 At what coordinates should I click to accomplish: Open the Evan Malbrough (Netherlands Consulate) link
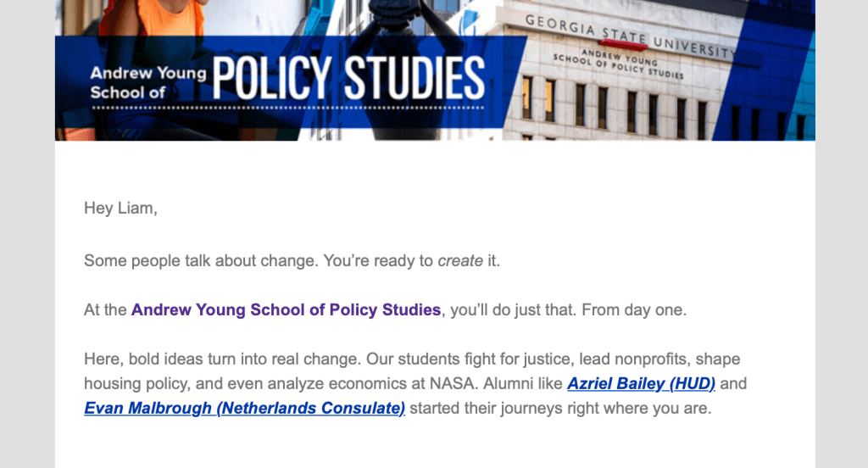[244, 408]
